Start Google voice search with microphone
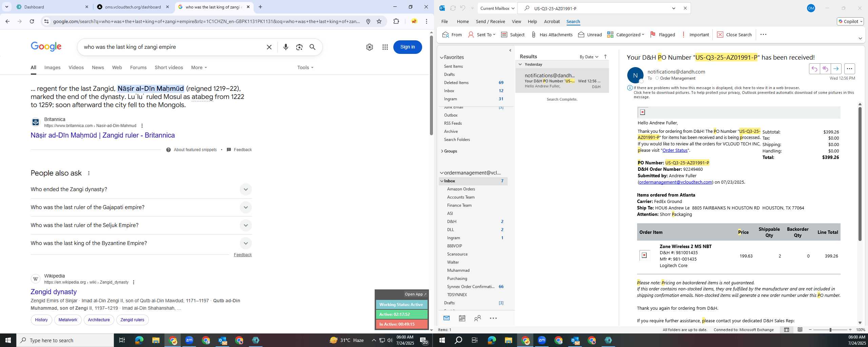Image resolution: width=868 pixels, height=347 pixels. pos(285,47)
